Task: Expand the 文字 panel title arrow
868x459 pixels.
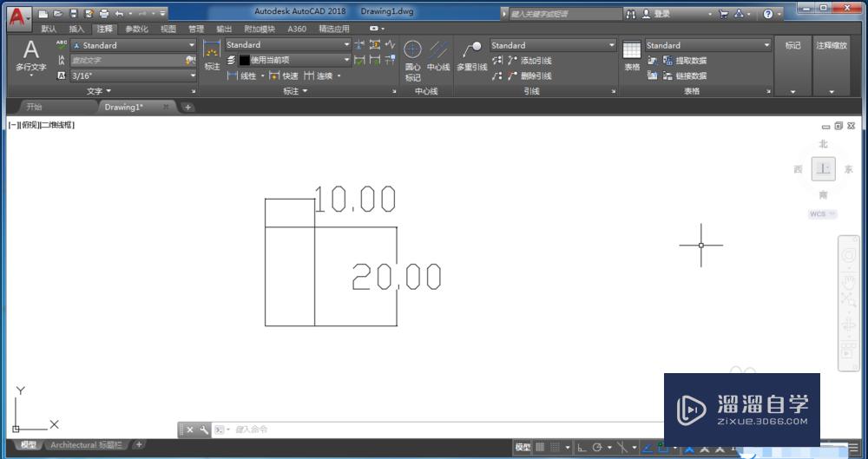Action: (x=108, y=91)
